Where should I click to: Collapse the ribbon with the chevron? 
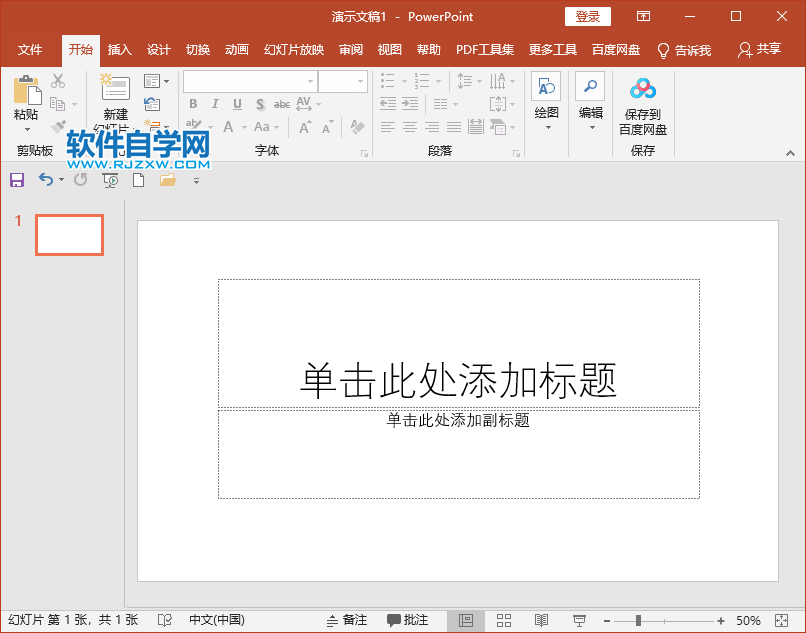pyautogui.click(x=791, y=152)
